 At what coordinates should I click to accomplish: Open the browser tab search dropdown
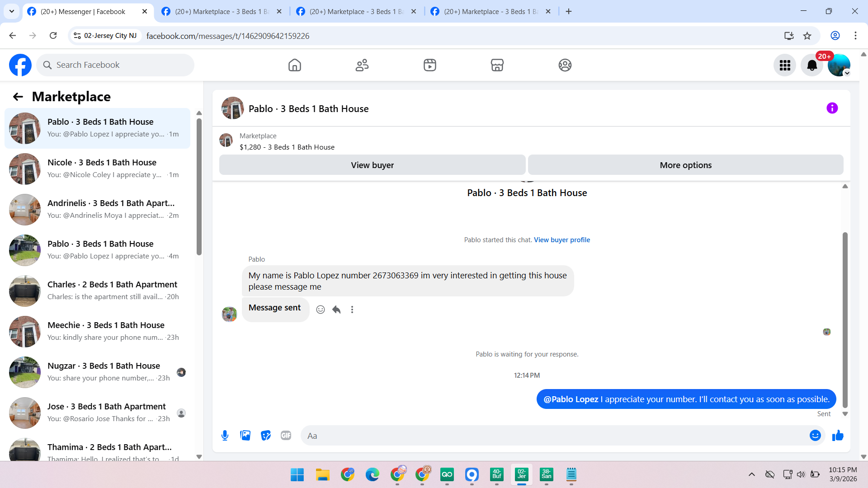12,11
